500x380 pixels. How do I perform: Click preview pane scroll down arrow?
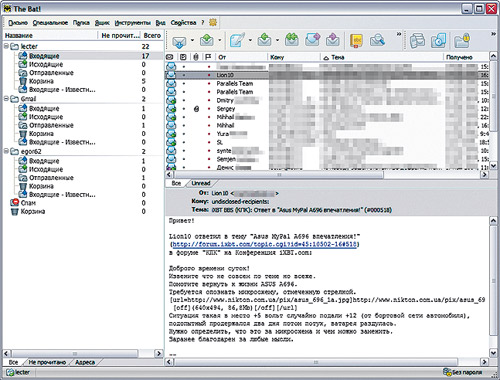[493, 353]
